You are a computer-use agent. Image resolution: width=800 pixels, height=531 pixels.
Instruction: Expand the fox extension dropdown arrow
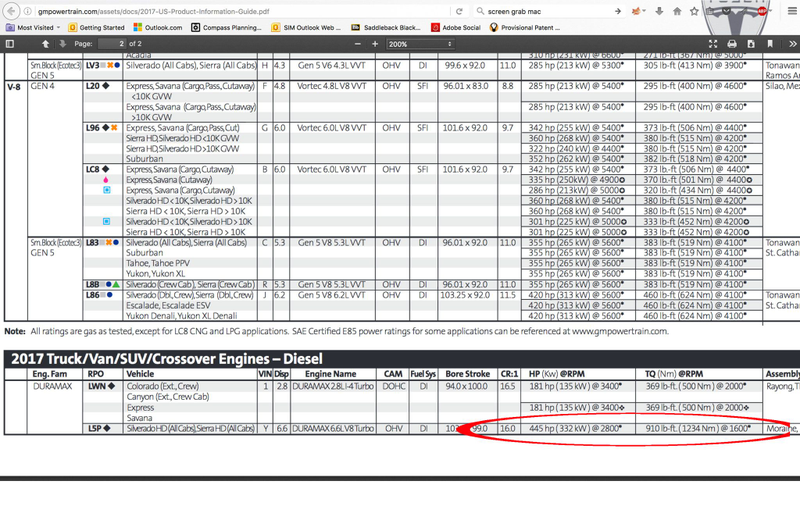point(644,11)
